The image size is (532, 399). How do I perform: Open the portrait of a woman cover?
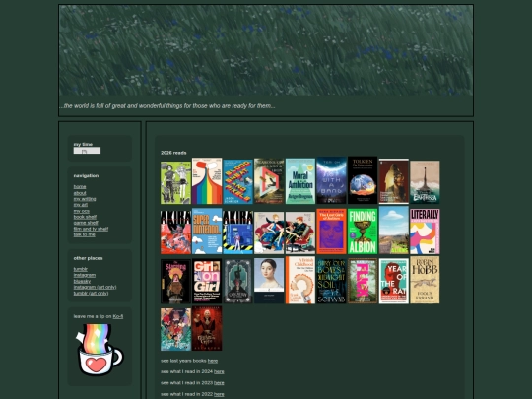269,281
